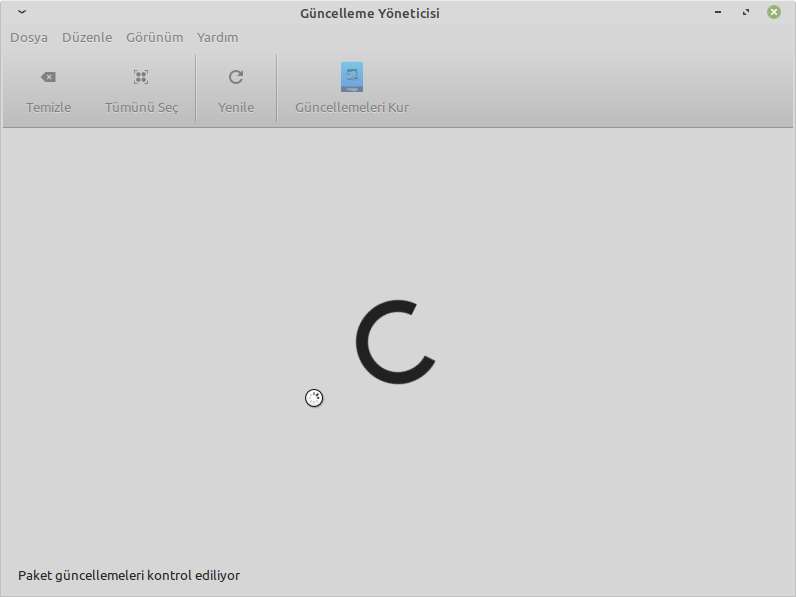Click the Güncelleme Yöneticisi window title
The width and height of the screenshot is (796, 597).
(x=370, y=13)
